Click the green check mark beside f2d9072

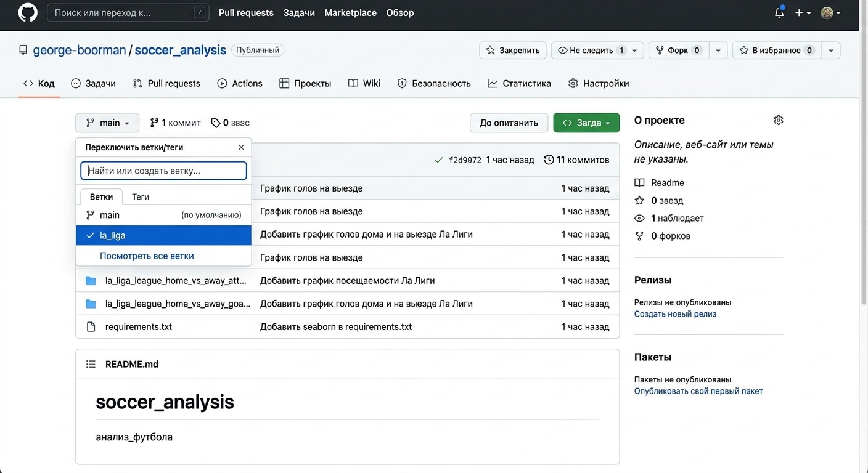[438, 160]
